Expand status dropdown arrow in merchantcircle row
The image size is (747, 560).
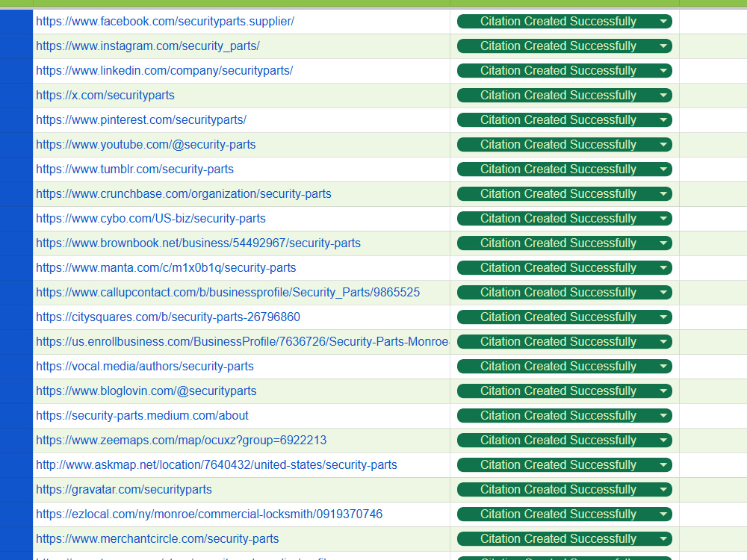click(x=663, y=539)
